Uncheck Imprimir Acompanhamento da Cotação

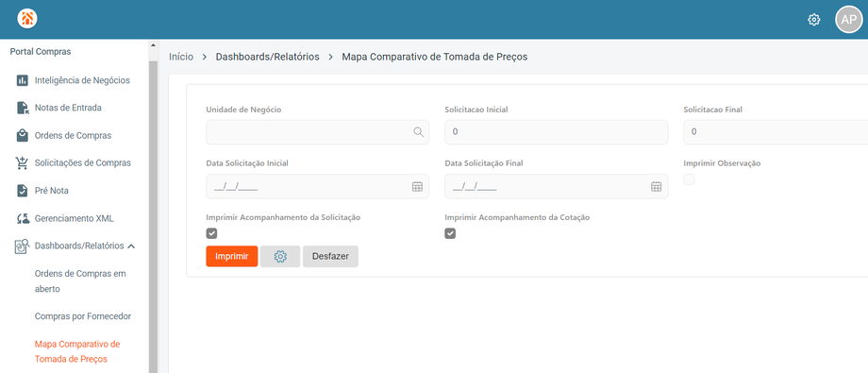450,233
